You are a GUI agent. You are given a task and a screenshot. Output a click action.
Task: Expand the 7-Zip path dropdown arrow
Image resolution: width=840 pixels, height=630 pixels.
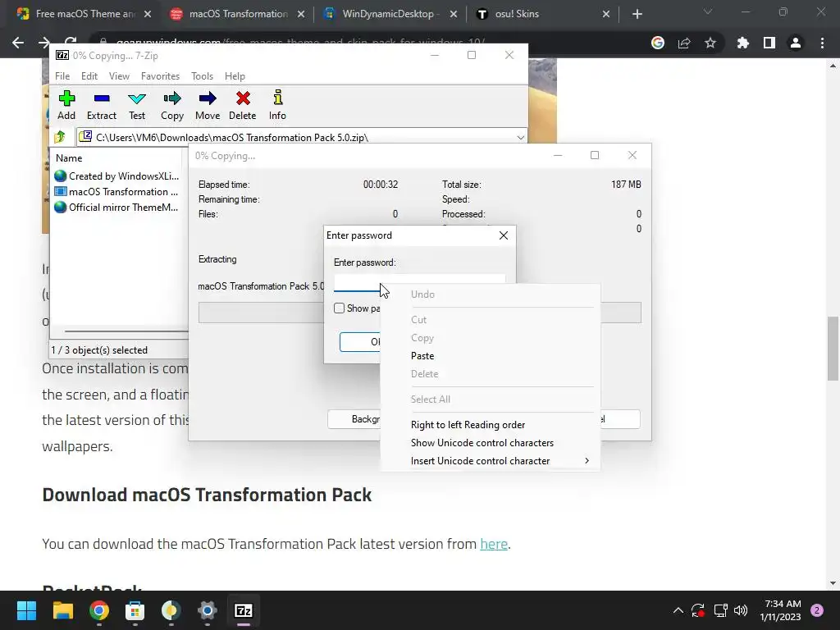(520, 138)
